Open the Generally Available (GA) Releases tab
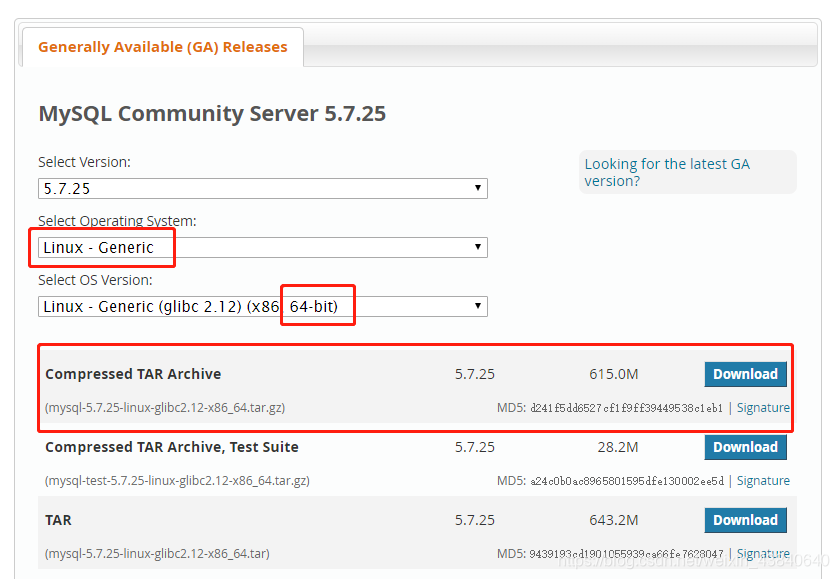This screenshot has height=579, width=839. pyautogui.click(x=163, y=47)
